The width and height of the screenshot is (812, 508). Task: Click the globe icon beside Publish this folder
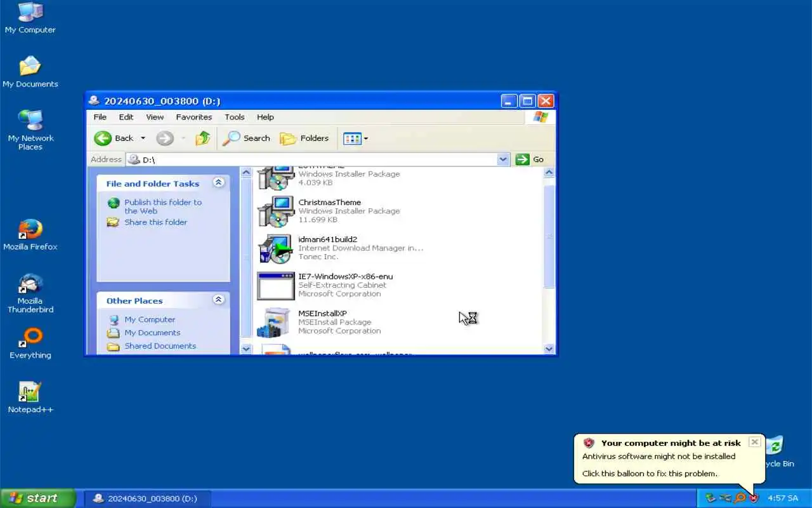(x=114, y=203)
